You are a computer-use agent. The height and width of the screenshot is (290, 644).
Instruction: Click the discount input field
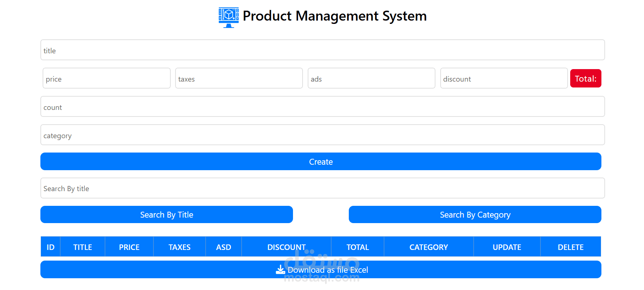coord(504,78)
